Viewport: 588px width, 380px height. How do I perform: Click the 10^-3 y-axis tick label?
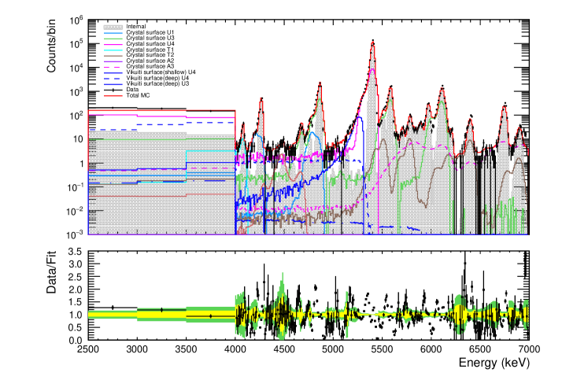(76, 235)
